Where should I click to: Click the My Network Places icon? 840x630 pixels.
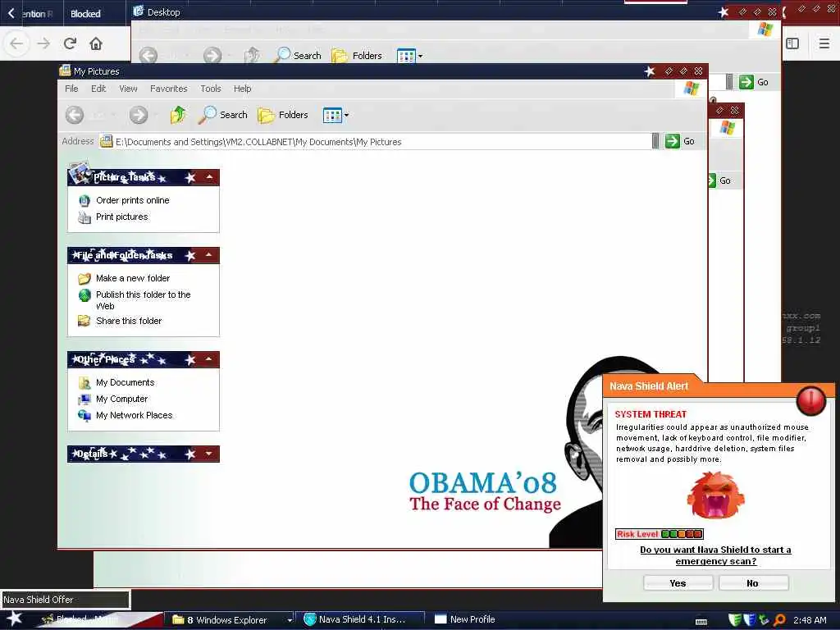(x=84, y=416)
